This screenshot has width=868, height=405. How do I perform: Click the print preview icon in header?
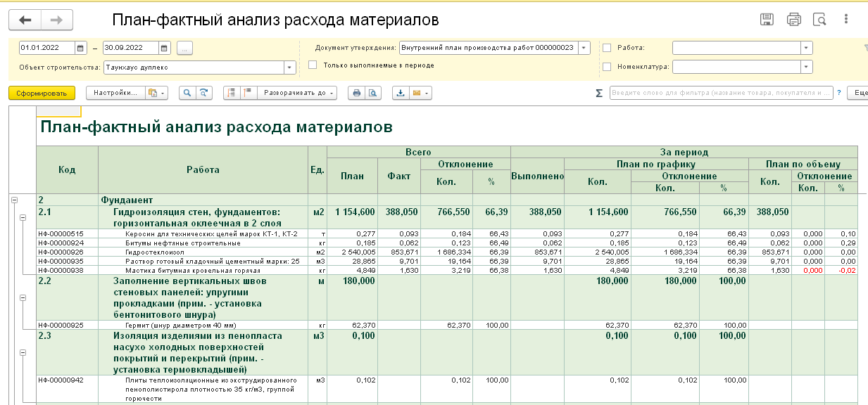(819, 20)
